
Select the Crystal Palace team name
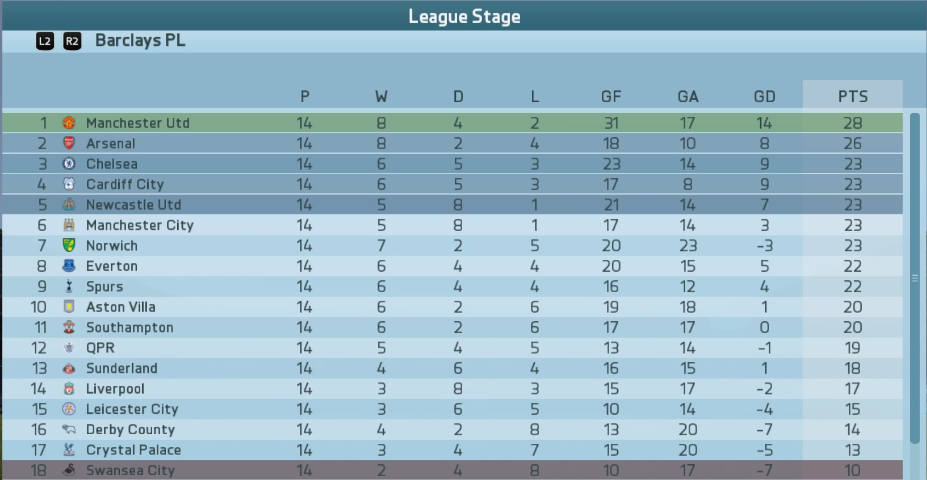[134, 450]
